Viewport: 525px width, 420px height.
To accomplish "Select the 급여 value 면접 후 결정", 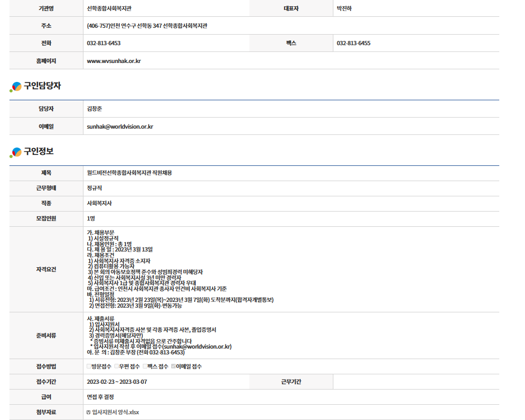I will 100,397.
